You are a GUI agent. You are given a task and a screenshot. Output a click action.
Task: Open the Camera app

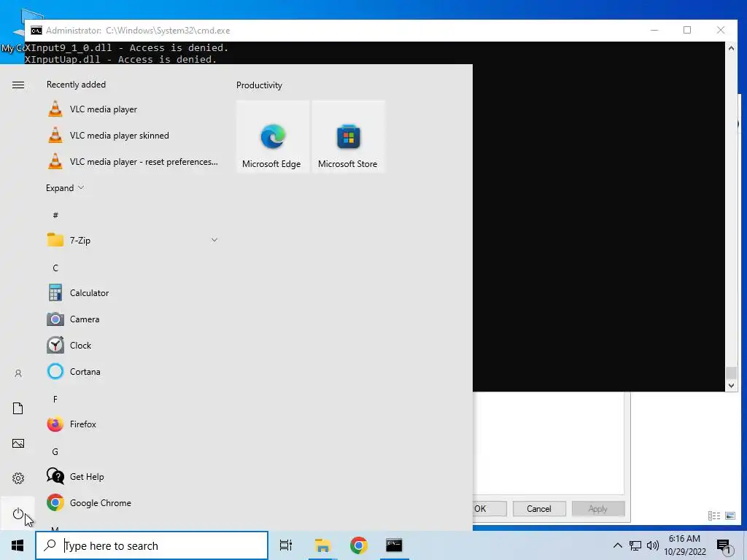pos(133,319)
